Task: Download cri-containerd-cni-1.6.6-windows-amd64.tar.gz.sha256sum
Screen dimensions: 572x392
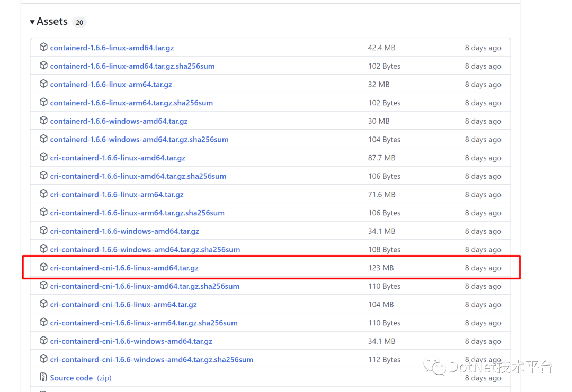Action: click(152, 360)
